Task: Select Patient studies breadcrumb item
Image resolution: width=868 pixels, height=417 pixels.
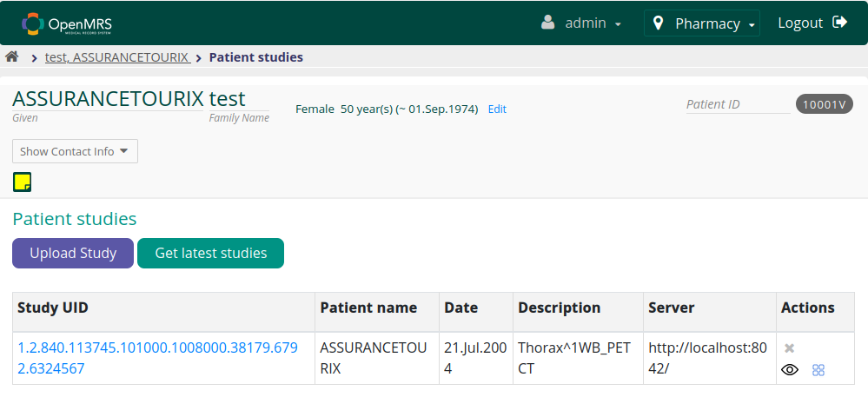Action: [255, 57]
